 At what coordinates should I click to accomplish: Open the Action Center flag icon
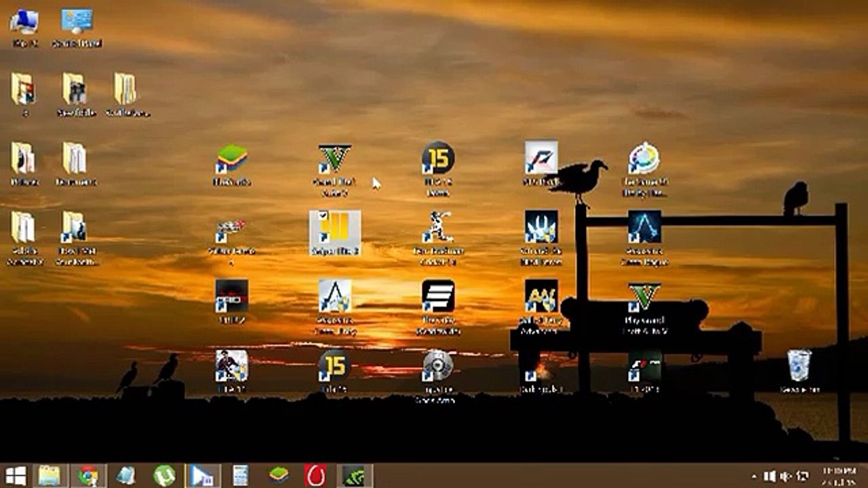click(804, 476)
